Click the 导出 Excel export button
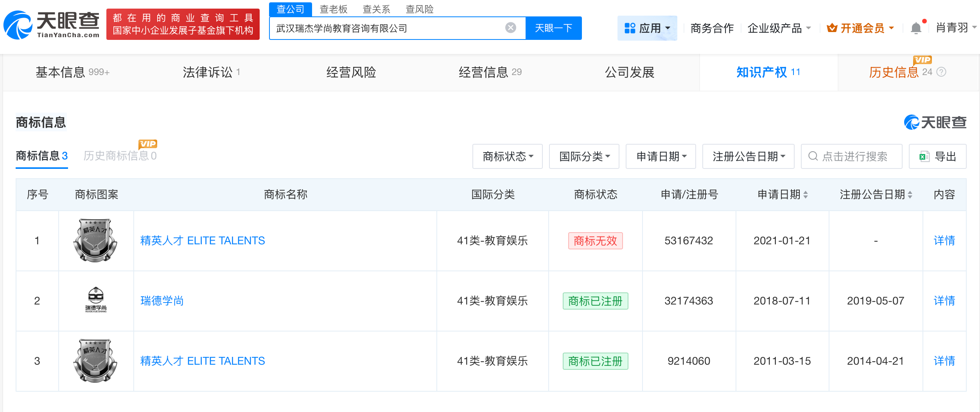The image size is (980, 412). click(x=937, y=156)
